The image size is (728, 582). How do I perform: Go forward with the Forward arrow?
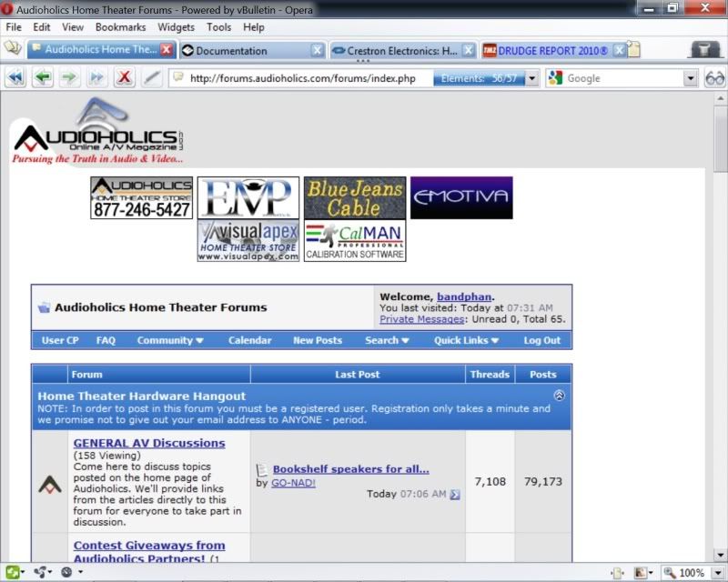coord(69,77)
